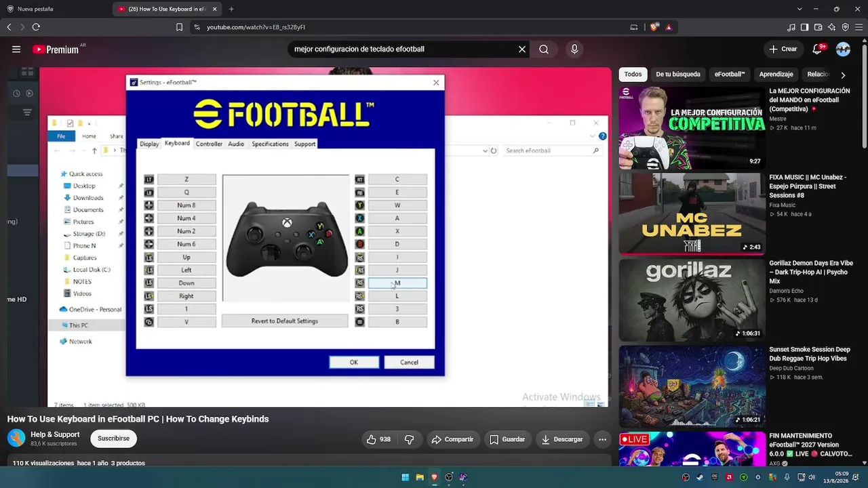Select the 'Todos' filter chip
Image resolution: width=868 pixels, height=488 pixels.
[633, 75]
